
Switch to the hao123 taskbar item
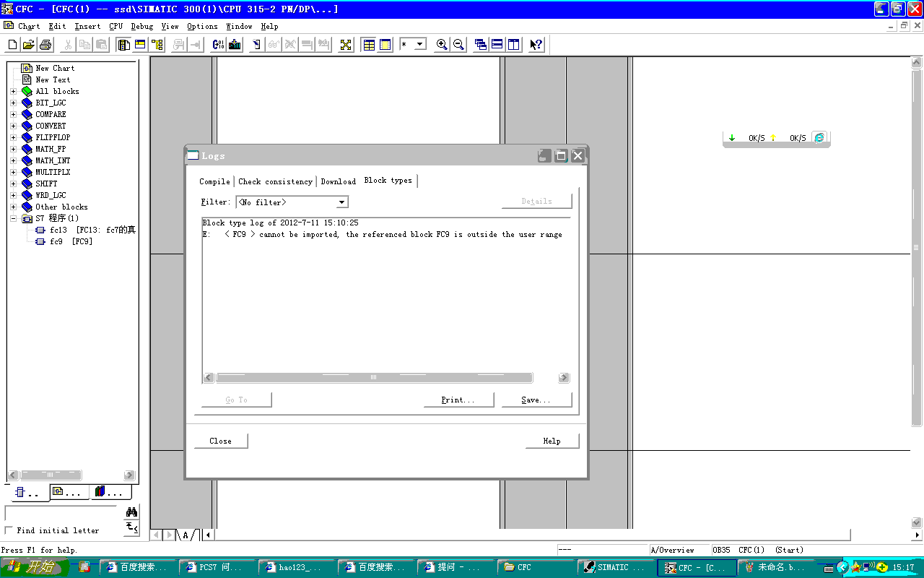(297, 567)
